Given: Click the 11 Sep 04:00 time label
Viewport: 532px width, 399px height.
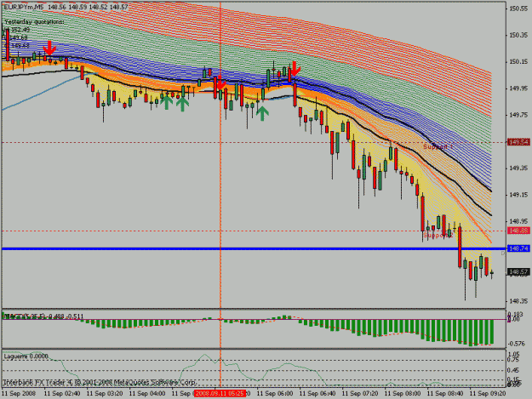Looking at the screenshot, I should pyautogui.click(x=147, y=393).
